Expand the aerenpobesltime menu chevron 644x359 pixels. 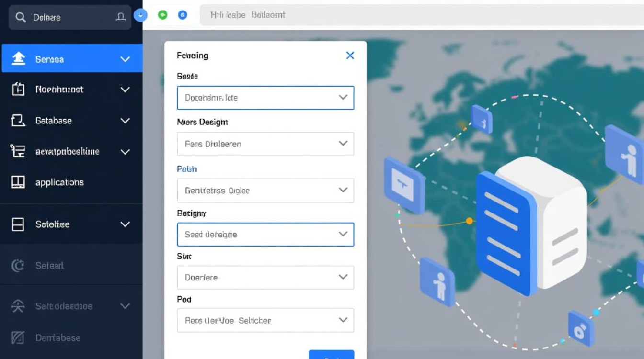click(125, 152)
